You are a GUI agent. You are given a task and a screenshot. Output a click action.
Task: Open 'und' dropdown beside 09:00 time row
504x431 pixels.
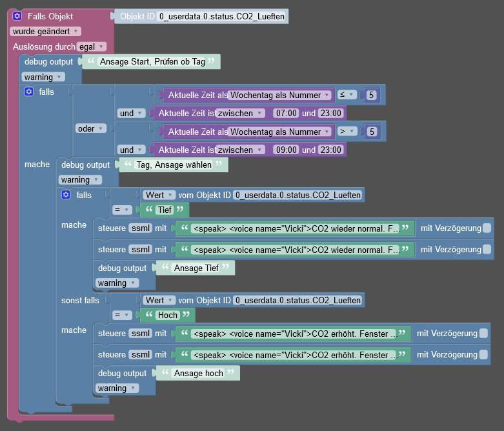coord(131,150)
